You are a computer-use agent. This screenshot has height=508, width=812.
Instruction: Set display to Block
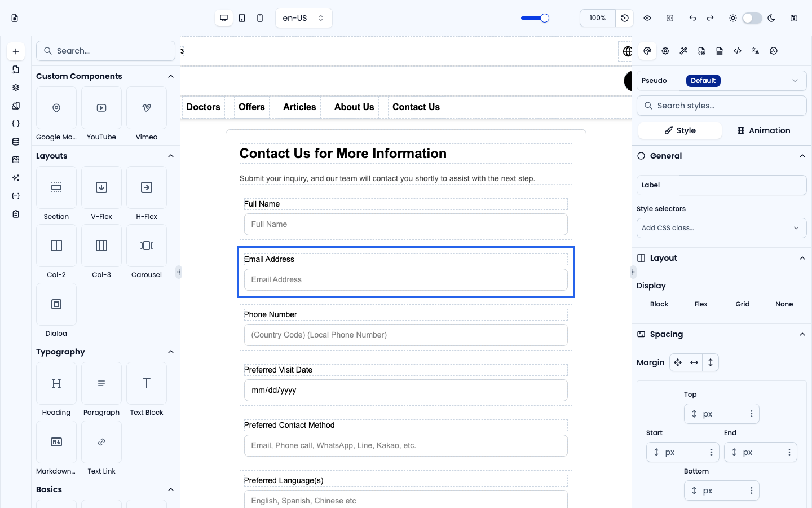click(x=659, y=304)
